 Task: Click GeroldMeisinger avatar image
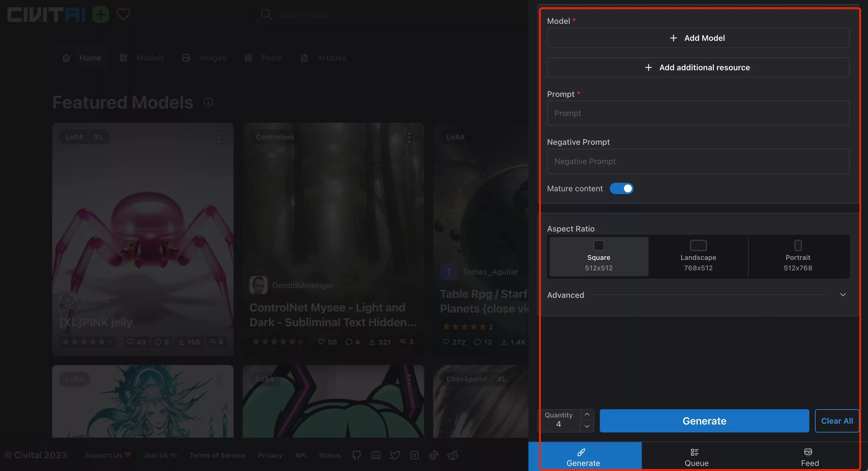click(259, 285)
